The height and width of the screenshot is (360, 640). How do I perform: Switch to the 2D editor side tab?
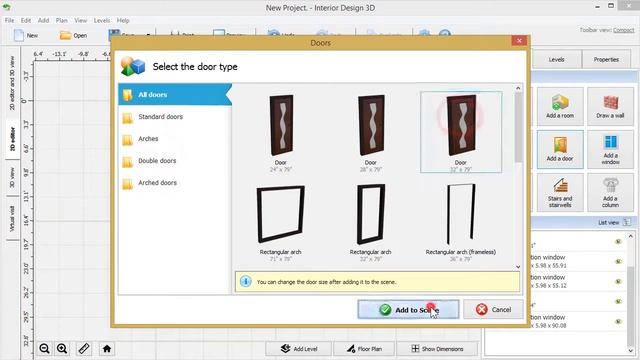(x=12, y=139)
